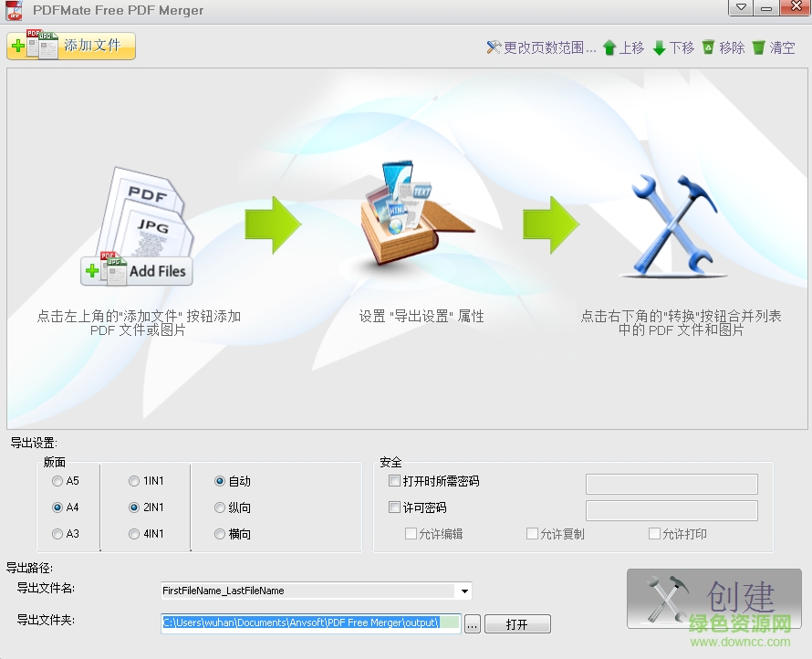Click the central Add Files graphic
This screenshot has width=812, height=659.
[x=137, y=271]
